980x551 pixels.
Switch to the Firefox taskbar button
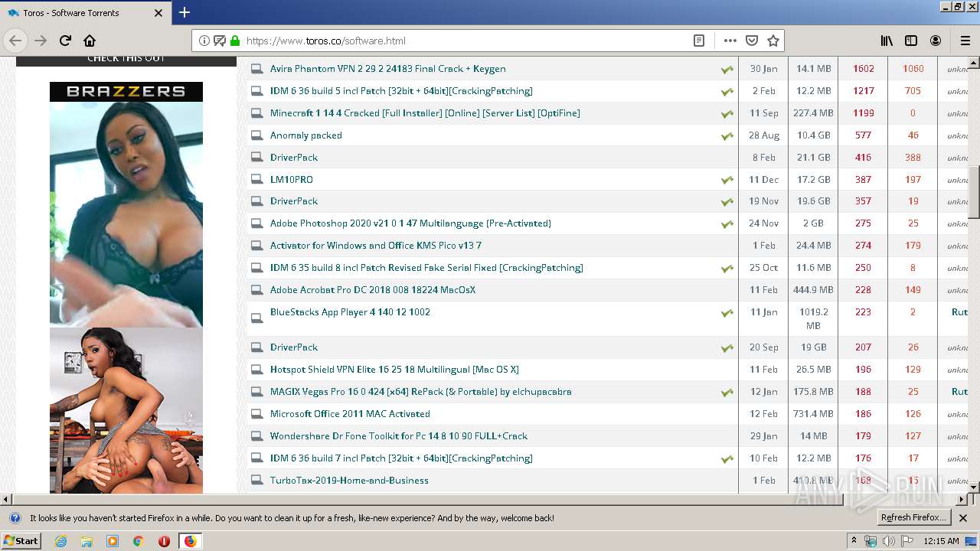(190, 541)
